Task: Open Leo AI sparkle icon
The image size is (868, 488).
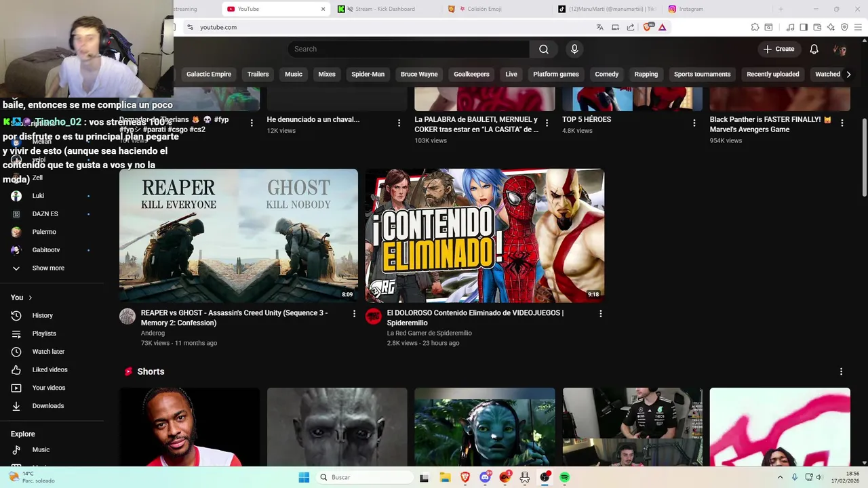Action: tap(831, 27)
